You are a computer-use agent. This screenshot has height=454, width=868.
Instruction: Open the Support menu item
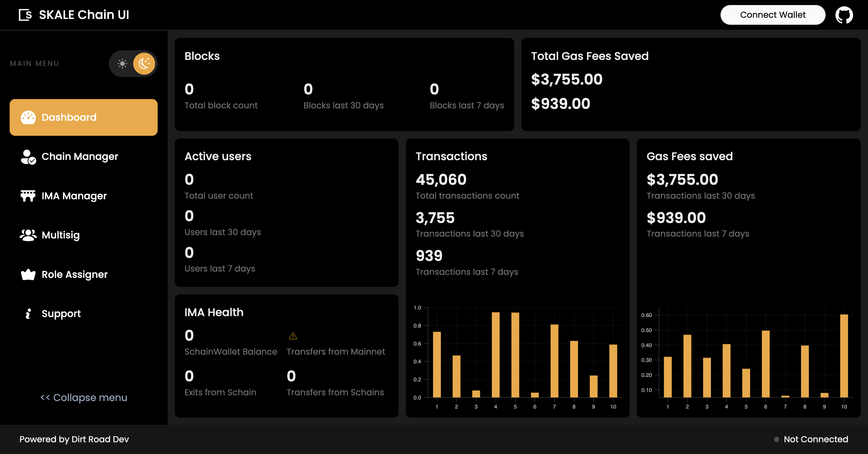point(83,314)
